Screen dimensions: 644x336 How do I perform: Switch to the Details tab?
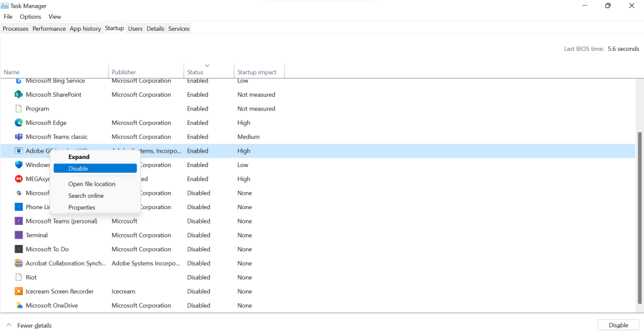coord(155,29)
